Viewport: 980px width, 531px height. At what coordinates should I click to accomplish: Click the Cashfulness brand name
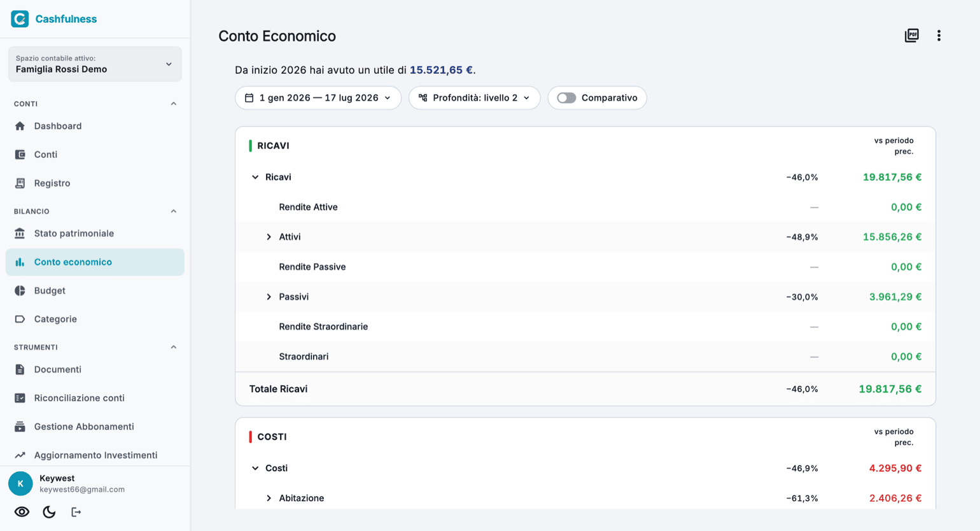tap(66, 19)
